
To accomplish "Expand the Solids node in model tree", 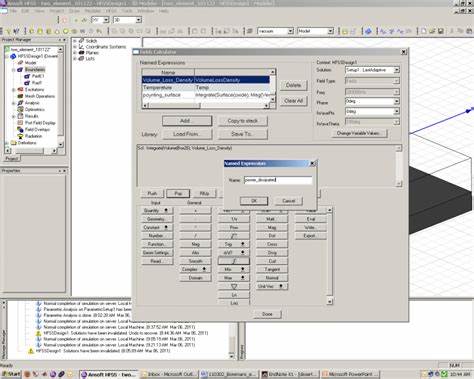I will (x=75, y=41).
